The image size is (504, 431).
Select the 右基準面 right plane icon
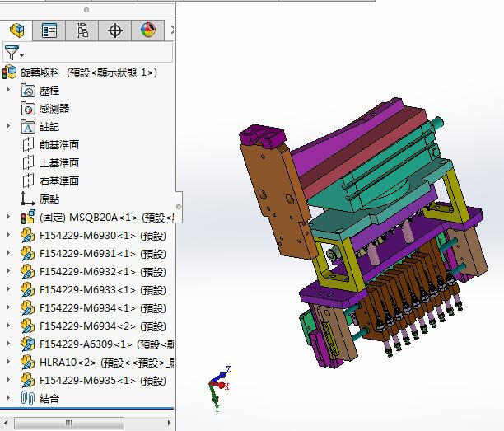pyautogui.click(x=28, y=180)
